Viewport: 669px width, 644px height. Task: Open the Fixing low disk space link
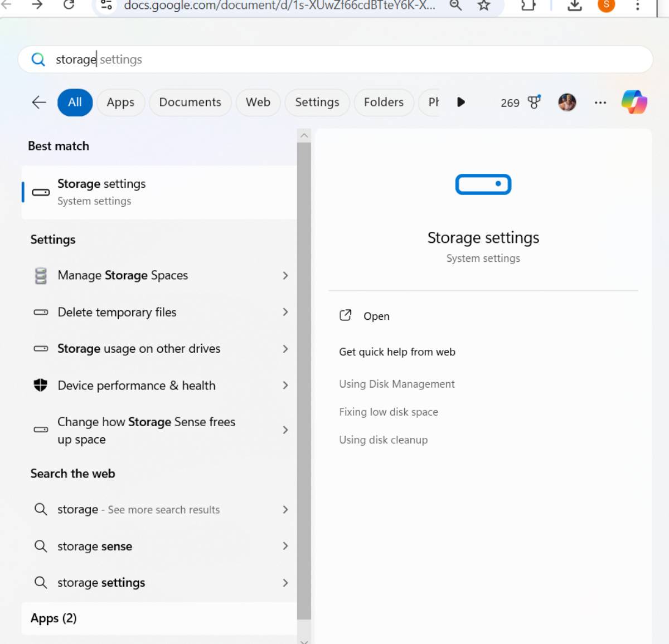pos(389,412)
